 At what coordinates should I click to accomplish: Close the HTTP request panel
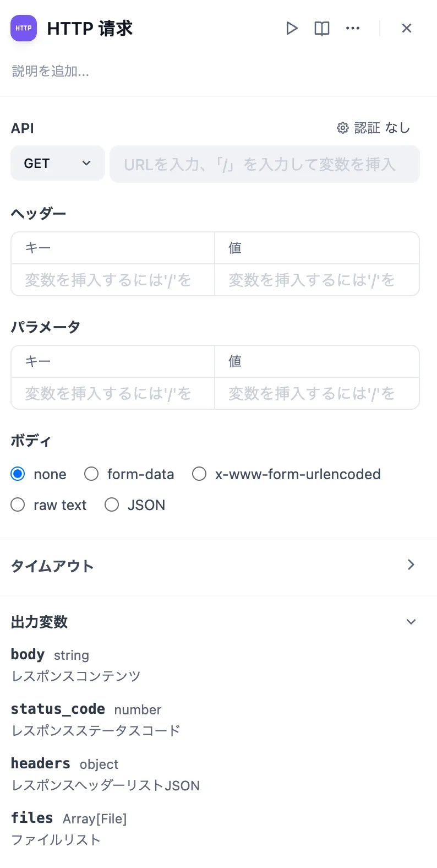(407, 28)
